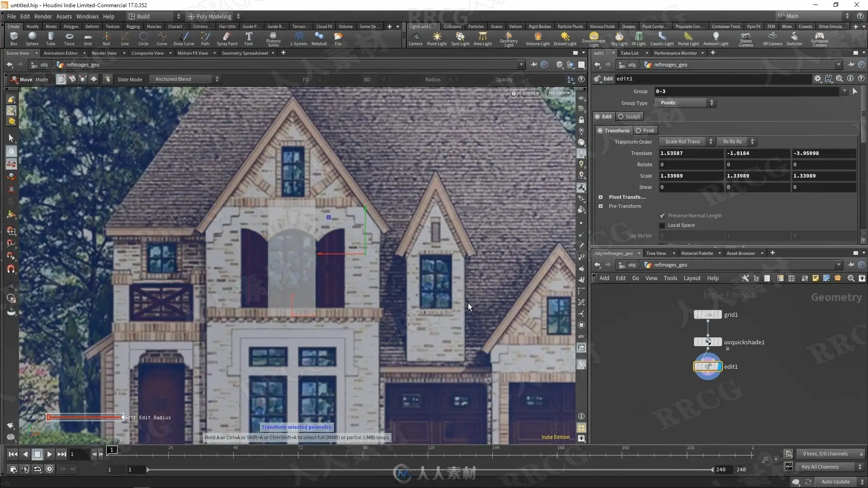Image resolution: width=868 pixels, height=488 pixels.
Task: Toggle Preserve Normal Length checkbox
Action: pos(662,216)
